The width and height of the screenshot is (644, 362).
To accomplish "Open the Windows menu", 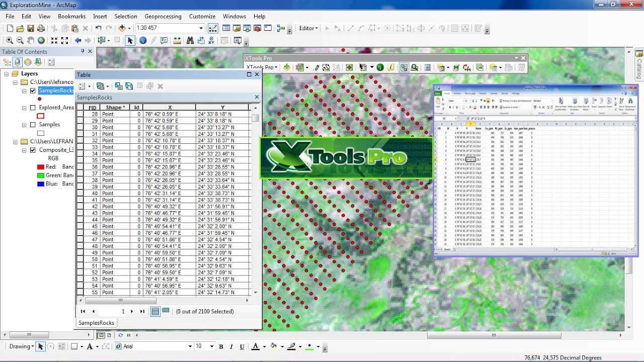I will [234, 16].
